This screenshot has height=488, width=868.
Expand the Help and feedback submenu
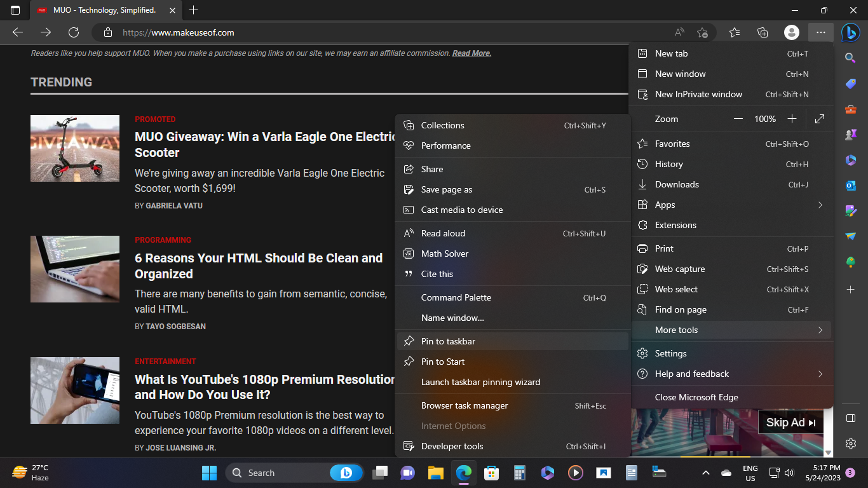pyautogui.click(x=732, y=374)
